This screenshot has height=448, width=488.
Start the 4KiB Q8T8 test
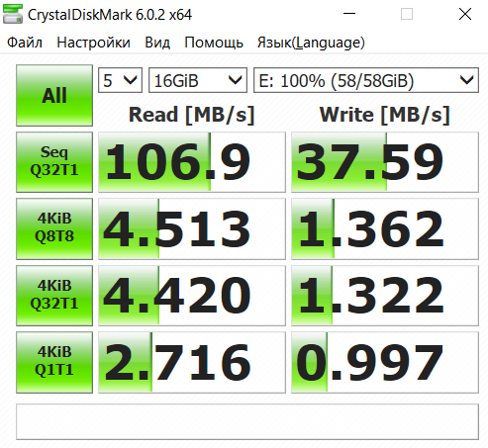coord(54,228)
